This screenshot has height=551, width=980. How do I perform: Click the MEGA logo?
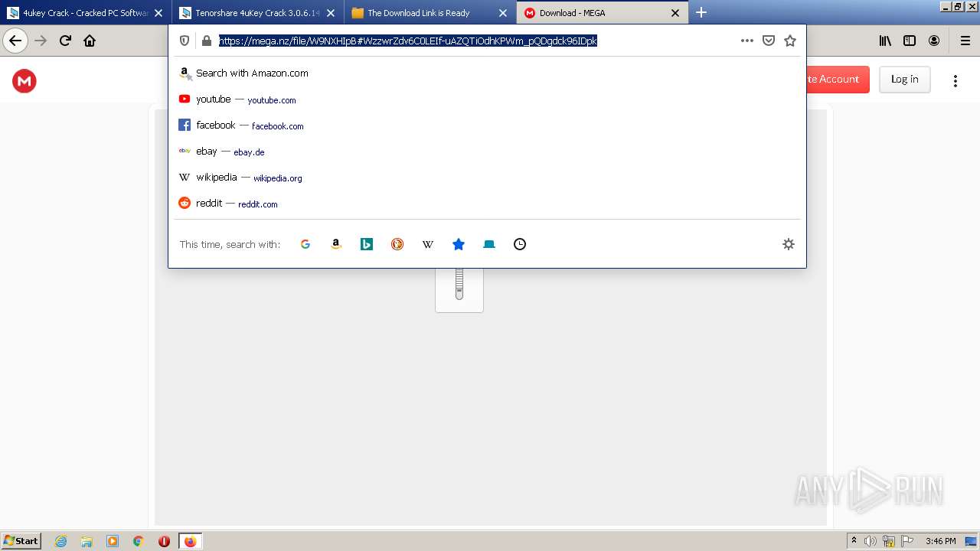pyautogui.click(x=24, y=81)
